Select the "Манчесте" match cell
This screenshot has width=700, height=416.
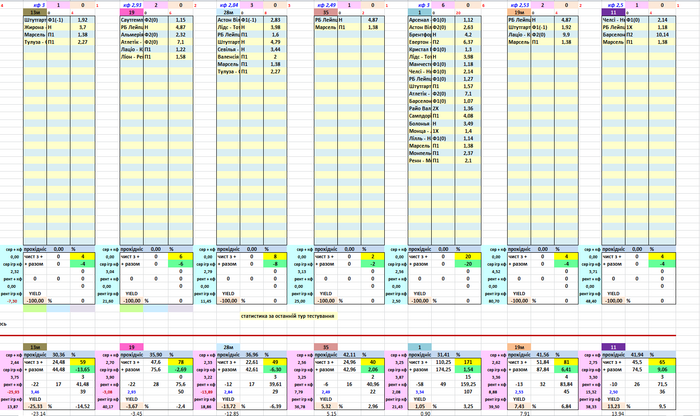[x=420, y=64]
